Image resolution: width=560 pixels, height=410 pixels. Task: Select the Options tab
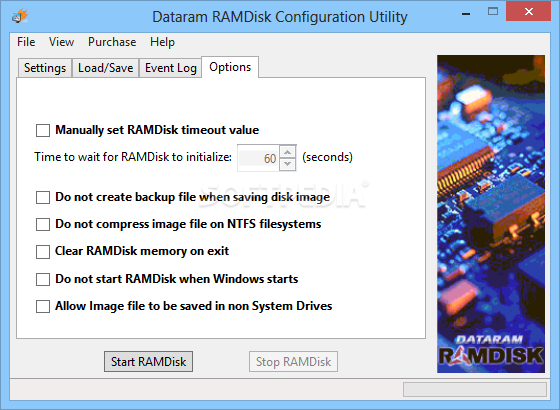[230, 67]
